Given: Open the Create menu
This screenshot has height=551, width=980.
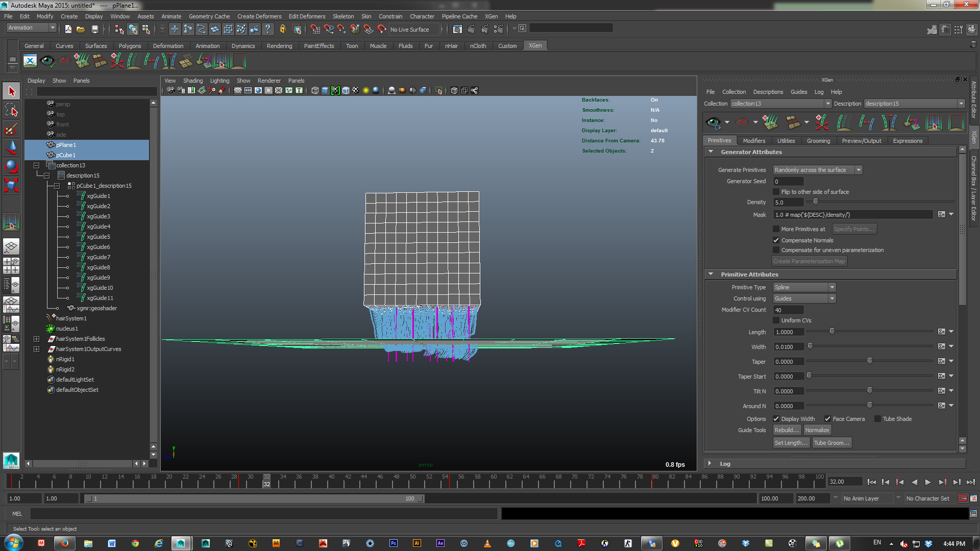Looking at the screenshot, I should (x=69, y=16).
